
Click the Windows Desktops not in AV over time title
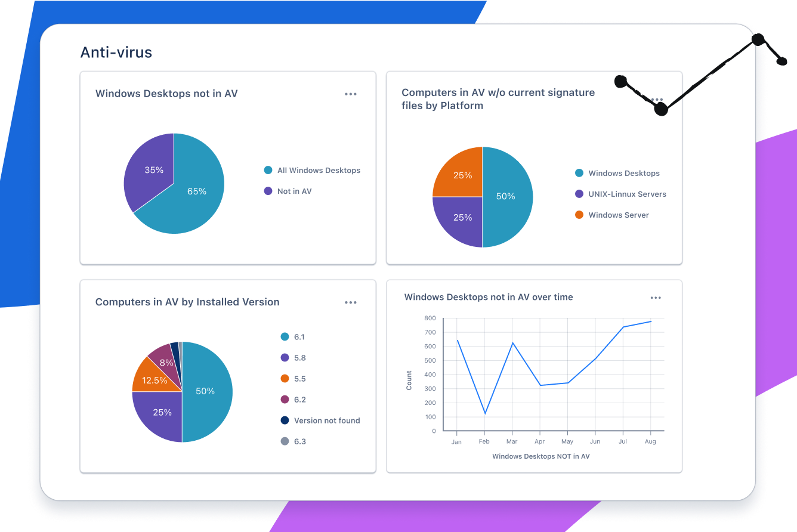click(489, 297)
